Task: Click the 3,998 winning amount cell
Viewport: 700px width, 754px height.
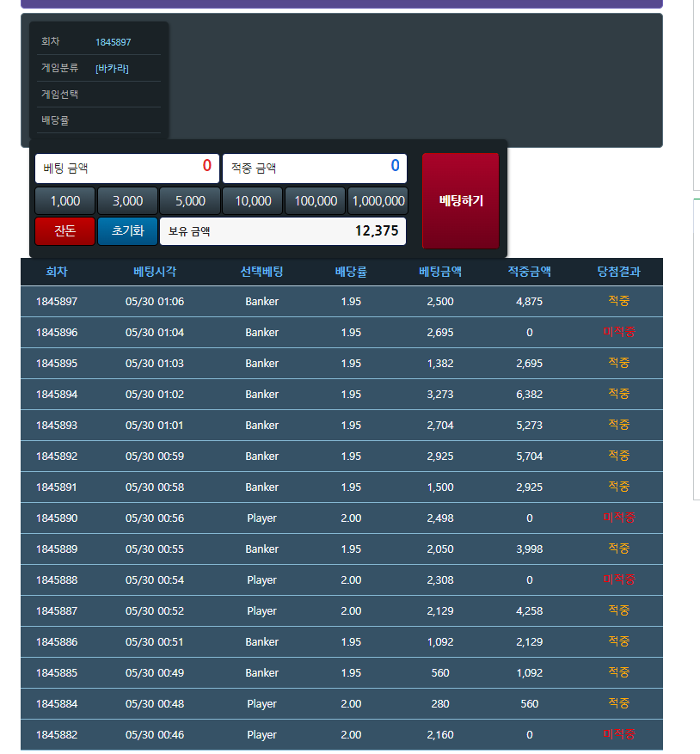Action: [529, 549]
